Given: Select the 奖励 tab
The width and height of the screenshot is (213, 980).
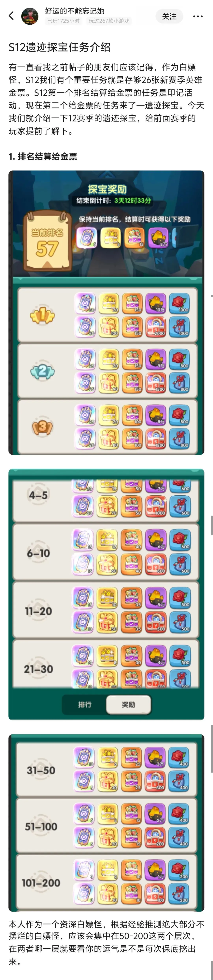Looking at the screenshot, I should pyautogui.click(x=128, y=705).
